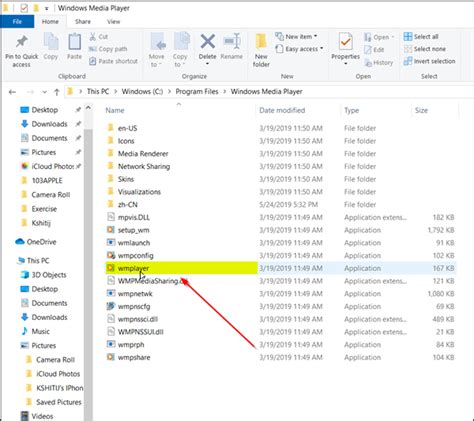Select Paste shortcut in Clipboard group
Image resolution: width=474 pixels, height=421 pixels.
pyautogui.click(x=113, y=61)
